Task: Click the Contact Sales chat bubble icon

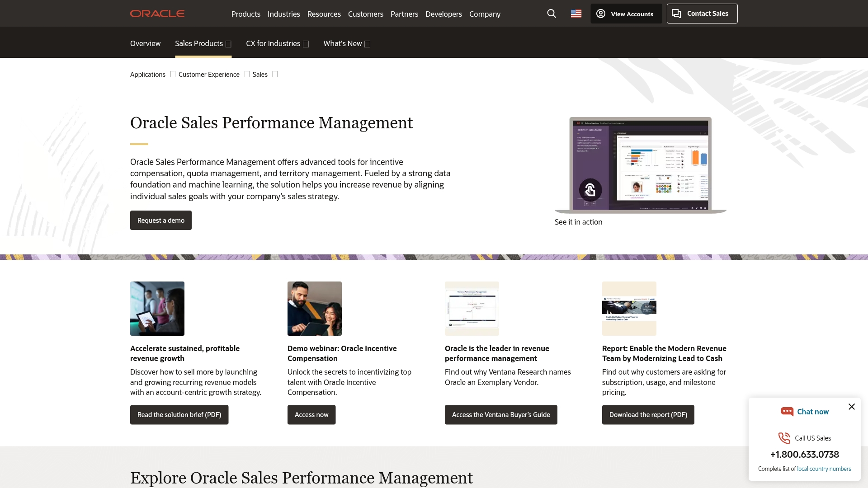Action: click(x=677, y=14)
